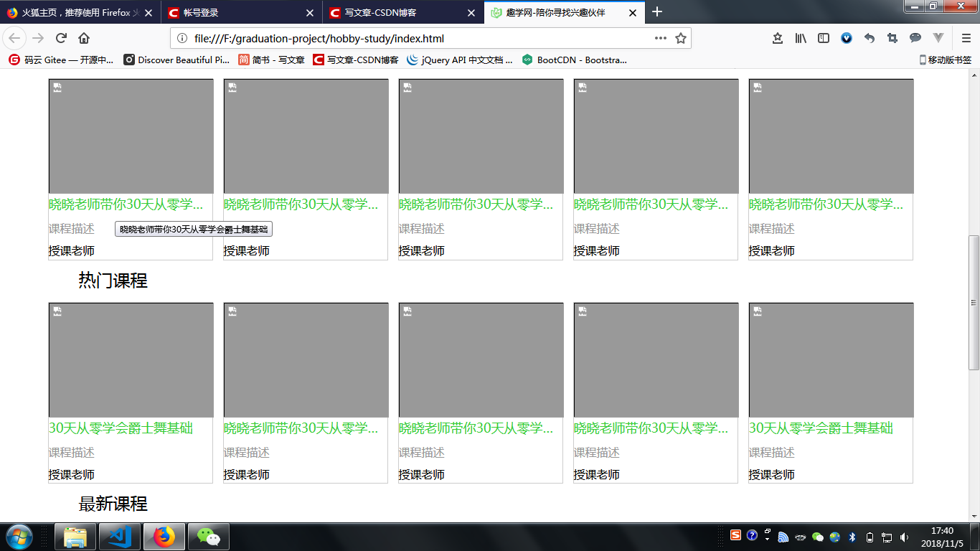
Task: Click the blue V extension icon
Action: coord(847,38)
